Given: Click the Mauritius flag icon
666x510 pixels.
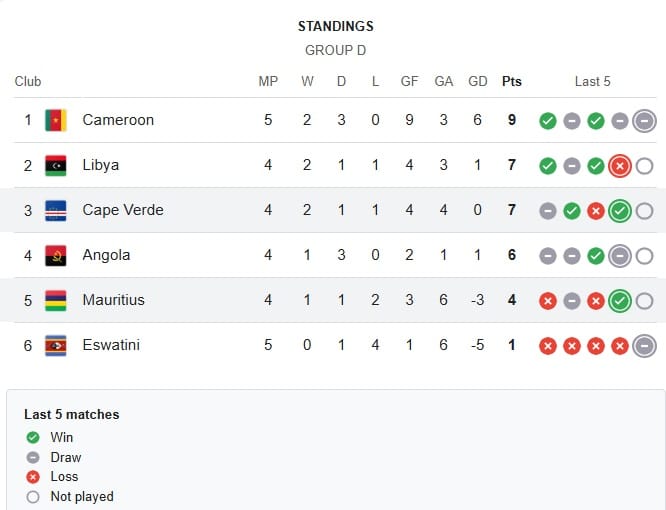Looking at the screenshot, I should [56, 300].
